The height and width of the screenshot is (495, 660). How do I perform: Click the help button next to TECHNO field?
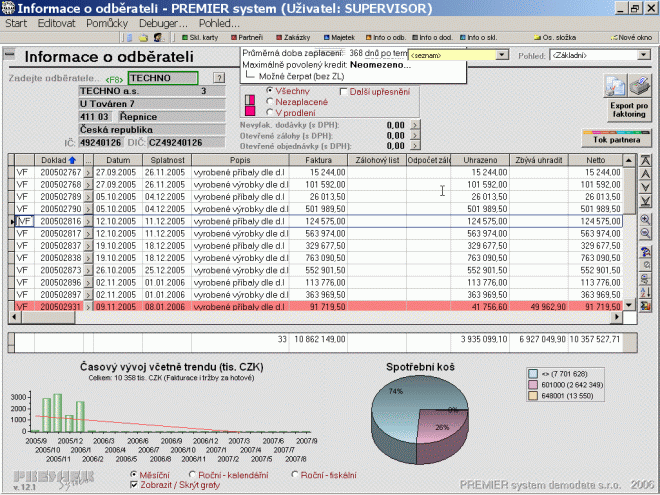tap(219, 78)
